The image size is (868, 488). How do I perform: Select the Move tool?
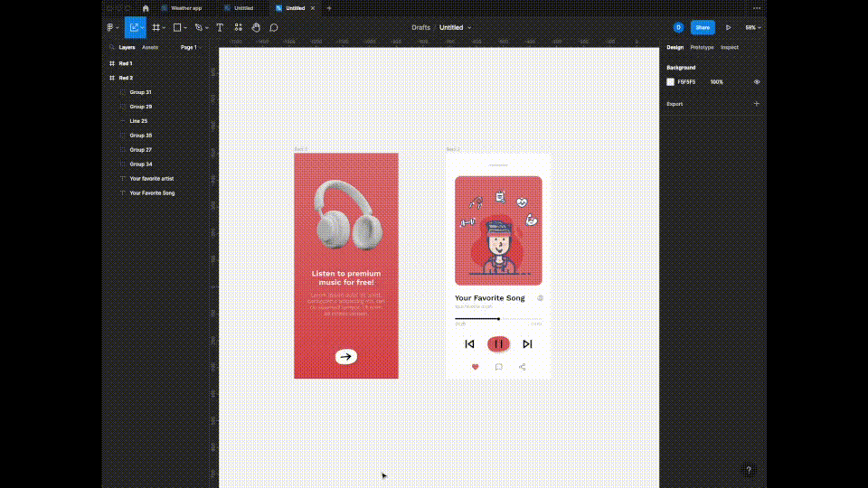coord(134,28)
